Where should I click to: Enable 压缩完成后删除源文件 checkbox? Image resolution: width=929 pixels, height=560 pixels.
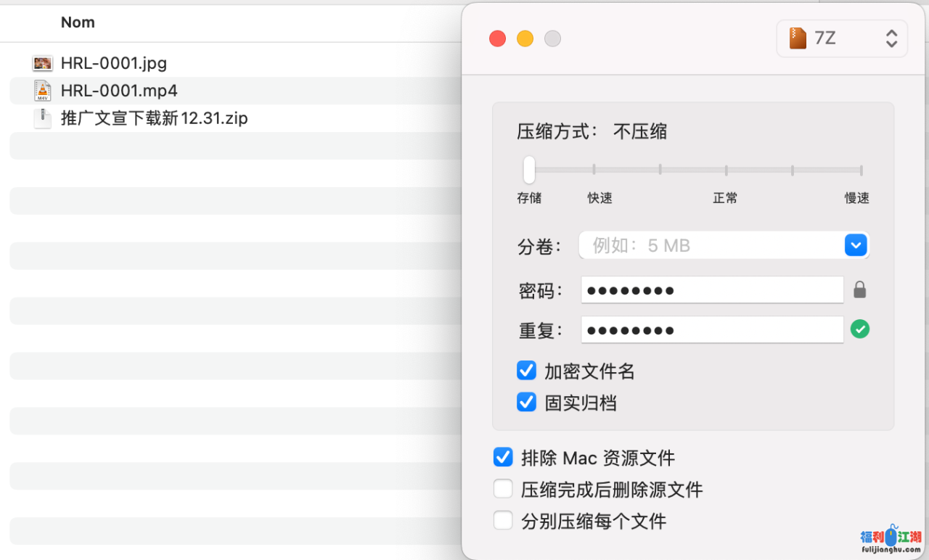click(503, 489)
